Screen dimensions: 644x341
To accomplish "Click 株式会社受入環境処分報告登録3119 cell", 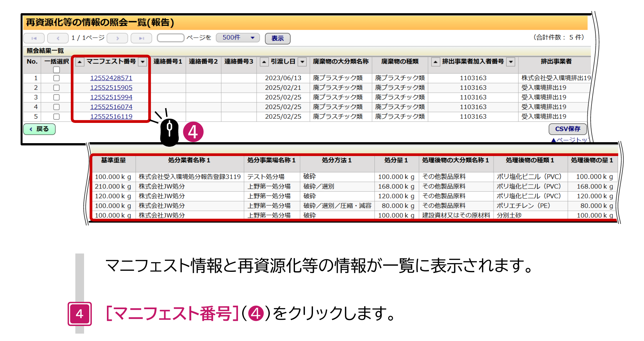I will (190, 177).
